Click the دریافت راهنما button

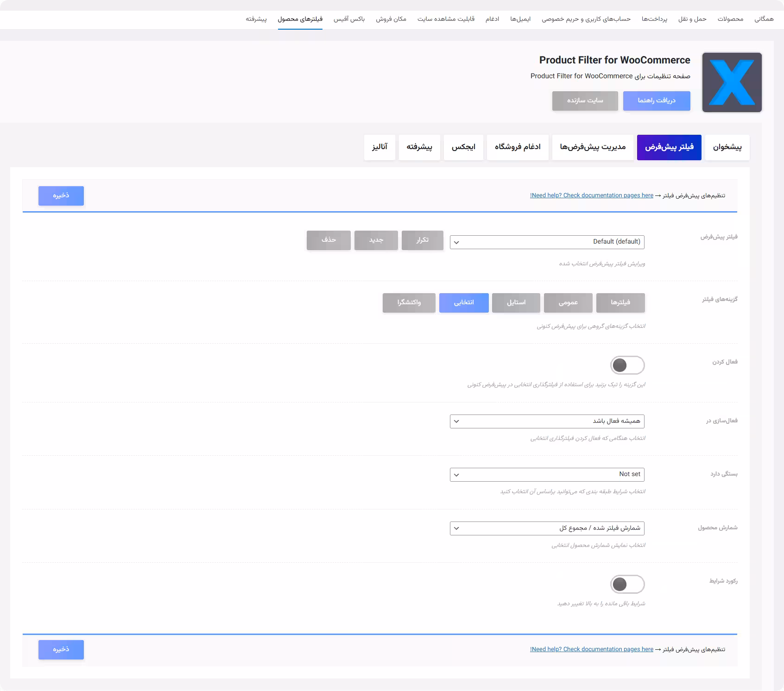tap(657, 101)
